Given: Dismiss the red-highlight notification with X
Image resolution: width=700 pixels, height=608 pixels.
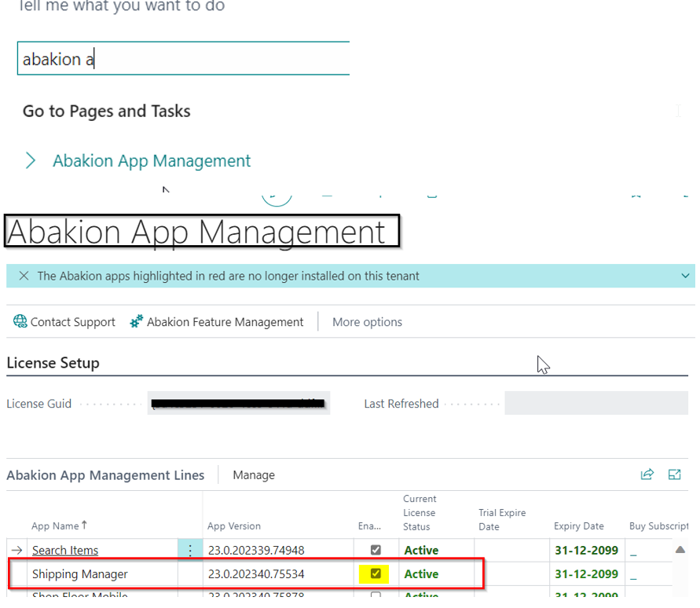Looking at the screenshot, I should (x=24, y=276).
